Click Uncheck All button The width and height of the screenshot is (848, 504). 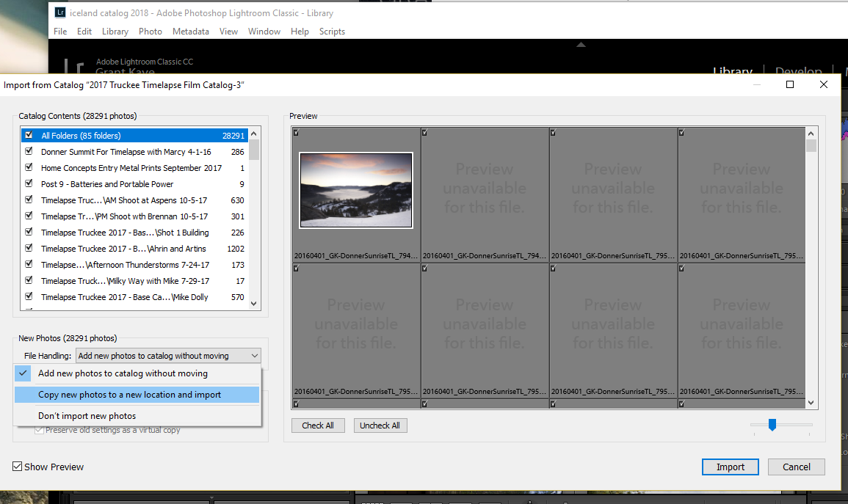pos(380,426)
